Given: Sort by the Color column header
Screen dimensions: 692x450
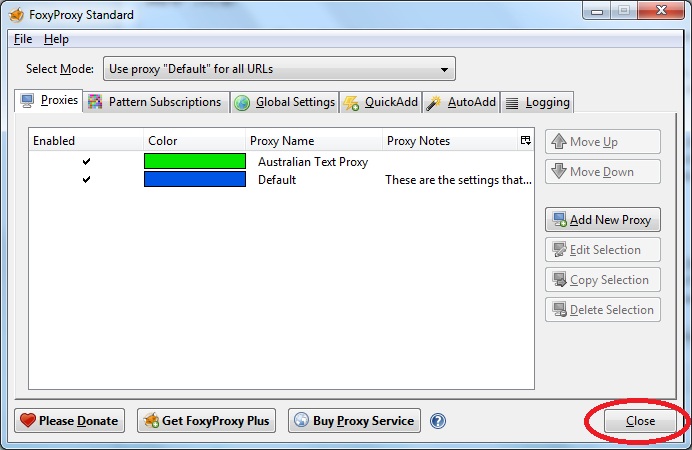Looking at the screenshot, I should tap(194, 141).
